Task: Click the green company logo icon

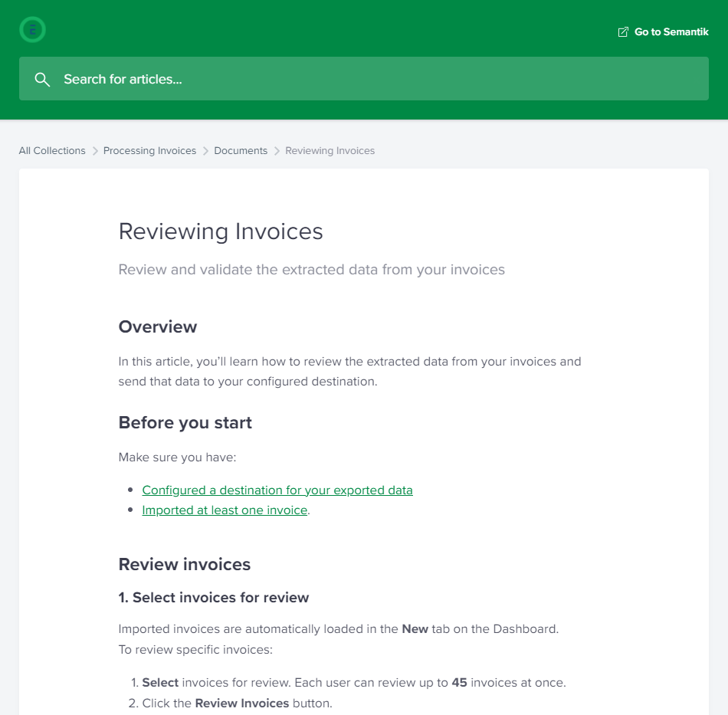Action: (x=32, y=29)
